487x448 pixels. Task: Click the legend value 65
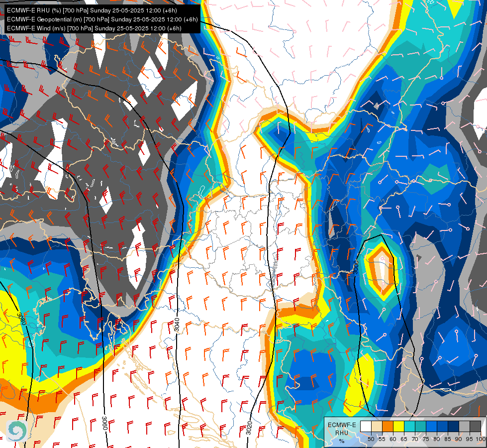point(404,439)
